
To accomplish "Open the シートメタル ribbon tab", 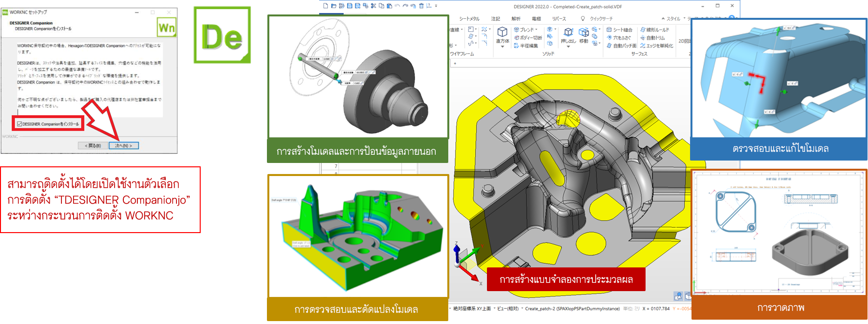I will 470,18.
